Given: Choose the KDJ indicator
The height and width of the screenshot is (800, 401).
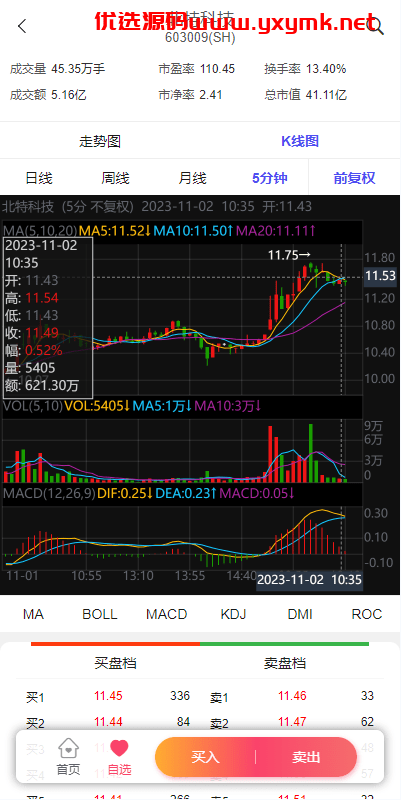Looking at the screenshot, I should [x=233, y=614].
